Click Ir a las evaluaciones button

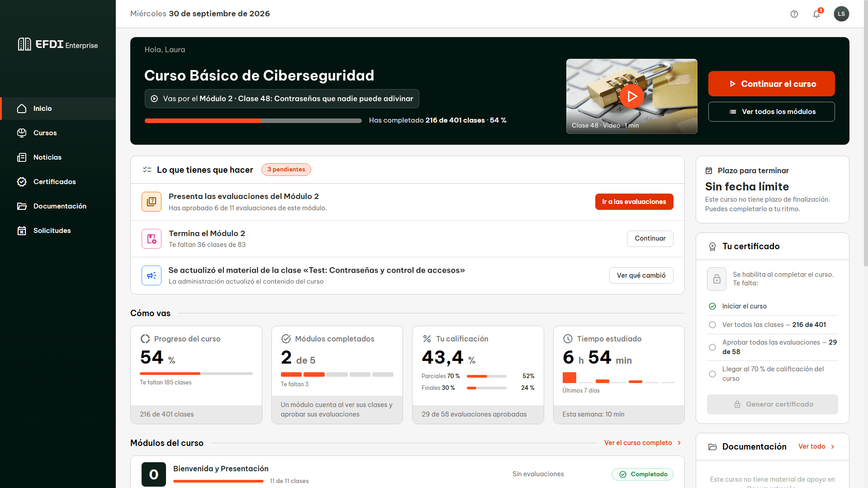pos(634,202)
